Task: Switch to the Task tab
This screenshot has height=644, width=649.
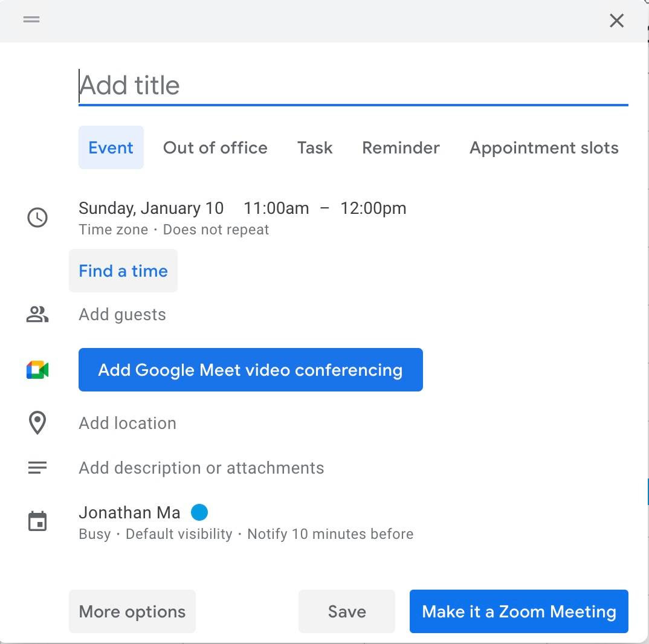Action: pyautogui.click(x=315, y=148)
